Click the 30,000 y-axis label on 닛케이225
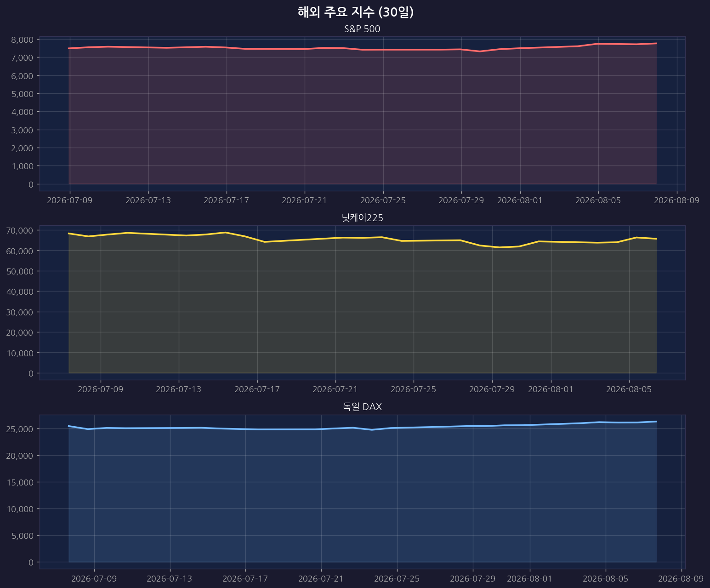The image size is (710, 588). point(20,312)
